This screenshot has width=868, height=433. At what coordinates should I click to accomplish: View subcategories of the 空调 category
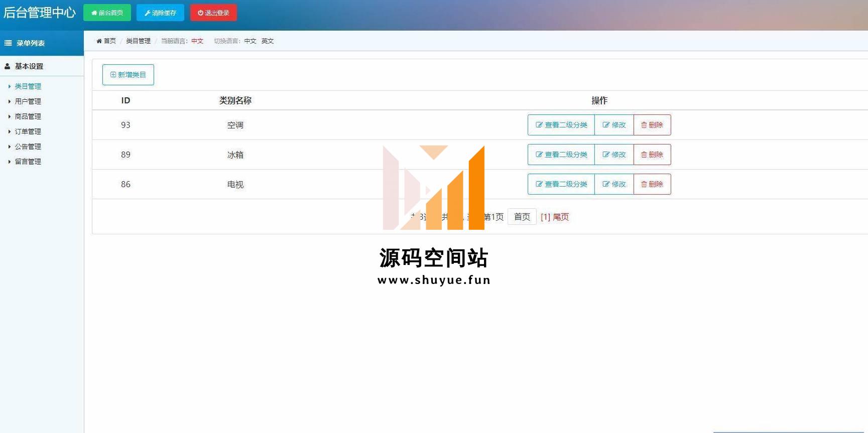click(x=561, y=125)
